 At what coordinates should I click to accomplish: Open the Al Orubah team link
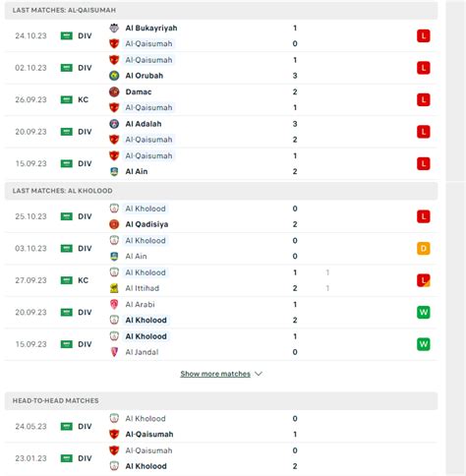tap(145, 76)
